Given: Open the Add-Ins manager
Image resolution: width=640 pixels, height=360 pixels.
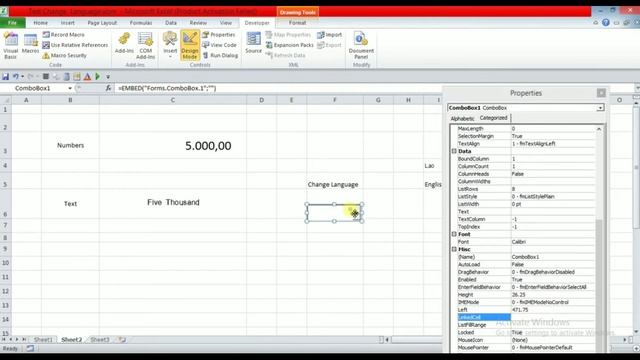Looking at the screenshot, I should coord(124,43).
